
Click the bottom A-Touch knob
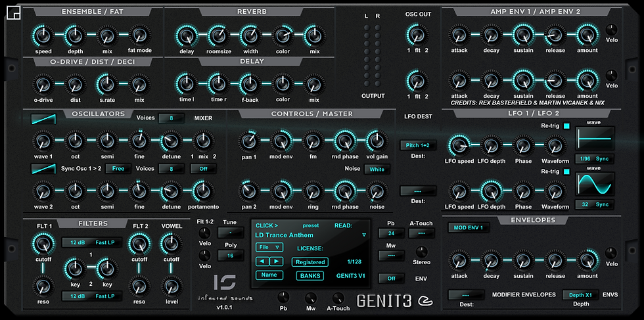click(338, 298)
